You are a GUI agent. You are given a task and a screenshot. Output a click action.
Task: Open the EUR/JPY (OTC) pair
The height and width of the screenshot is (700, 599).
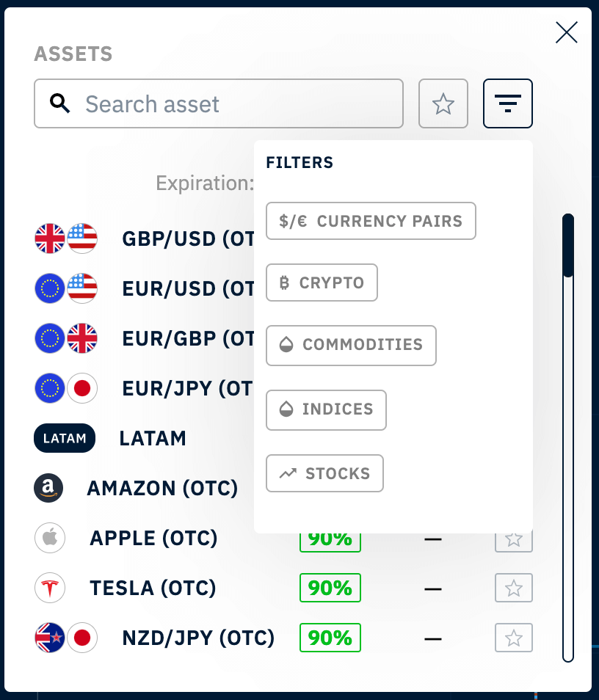pyautogui.click(x=187, y=389)
